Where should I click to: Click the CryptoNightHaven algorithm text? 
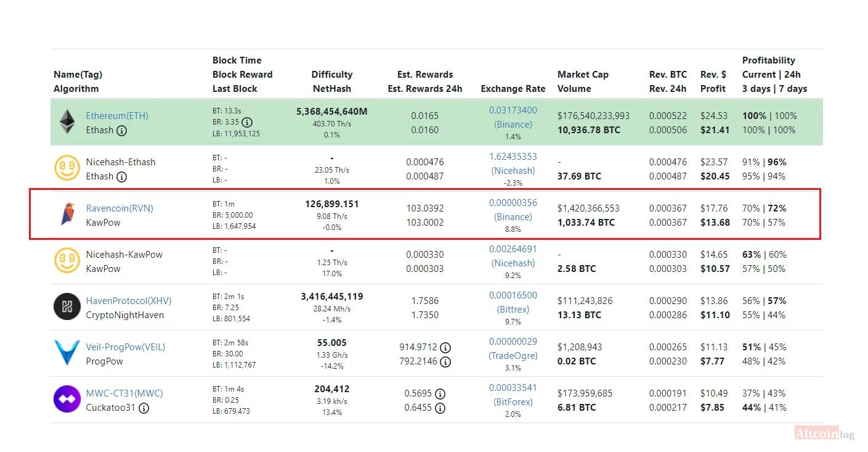click(125, 315)
